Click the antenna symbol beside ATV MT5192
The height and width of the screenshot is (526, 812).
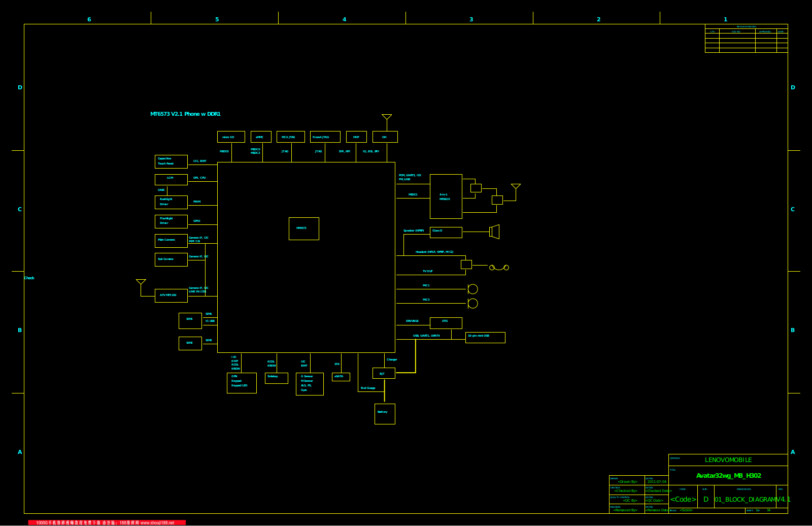pyautogui.click(x=141, y=282)
